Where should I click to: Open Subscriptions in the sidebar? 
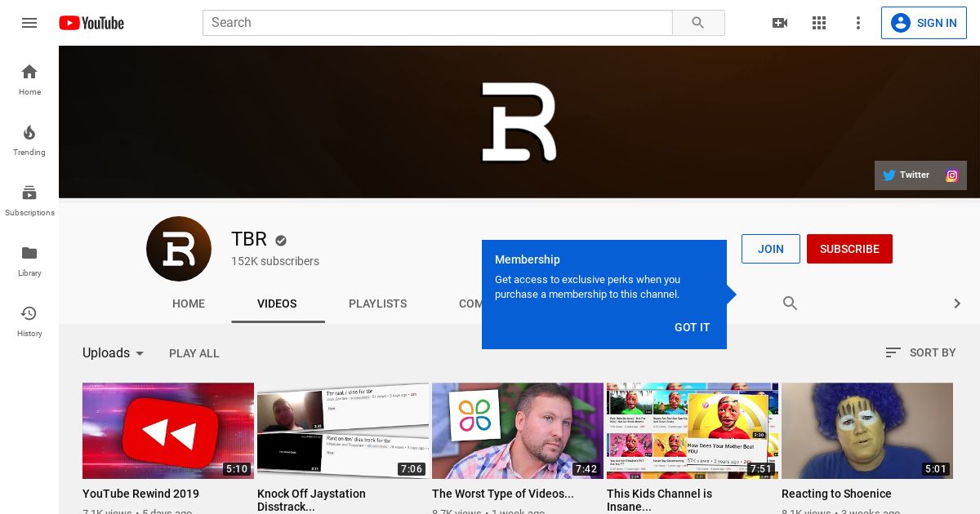(29, 200)
